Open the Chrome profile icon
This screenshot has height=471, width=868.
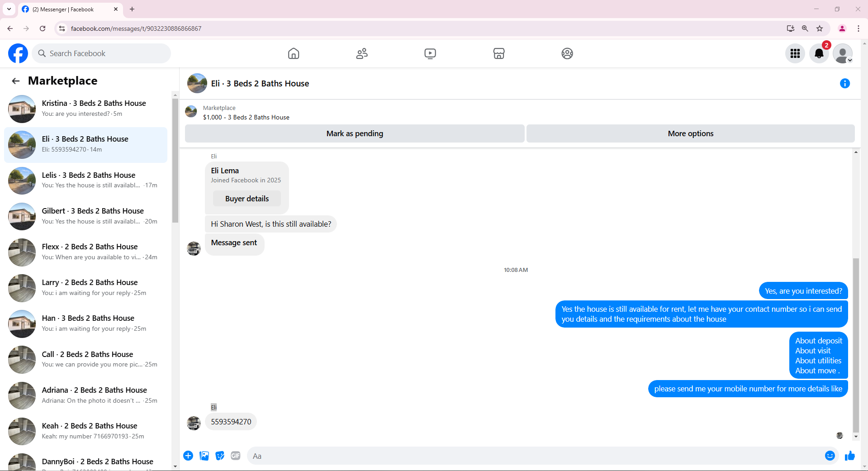point(842,29)
